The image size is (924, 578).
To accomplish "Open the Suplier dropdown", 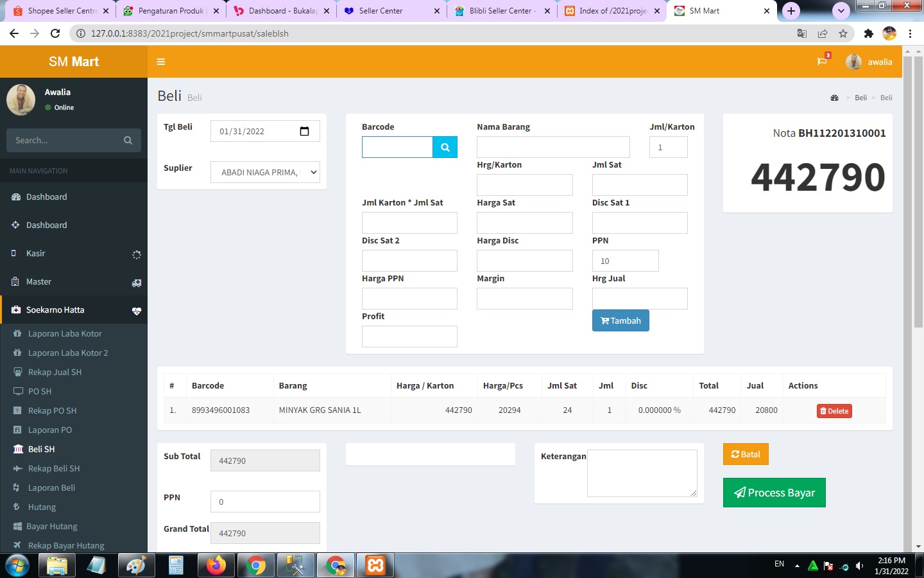I will [265, 172].
